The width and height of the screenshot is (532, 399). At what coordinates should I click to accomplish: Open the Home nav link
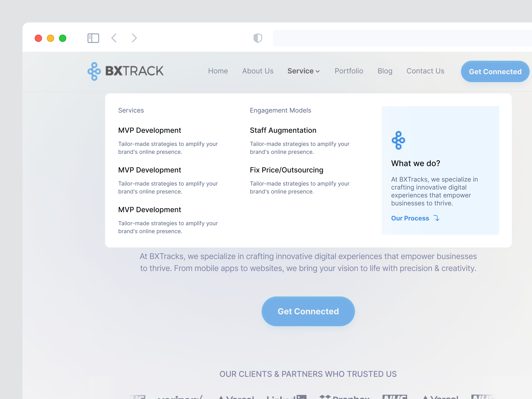(x=218, y=71)
